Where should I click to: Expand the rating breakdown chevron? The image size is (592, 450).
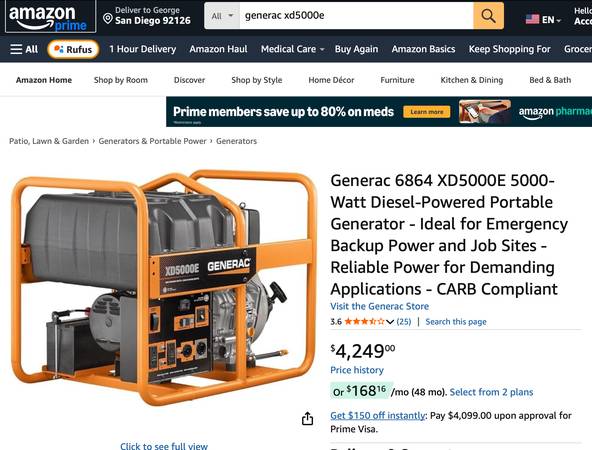coord(390,322)
